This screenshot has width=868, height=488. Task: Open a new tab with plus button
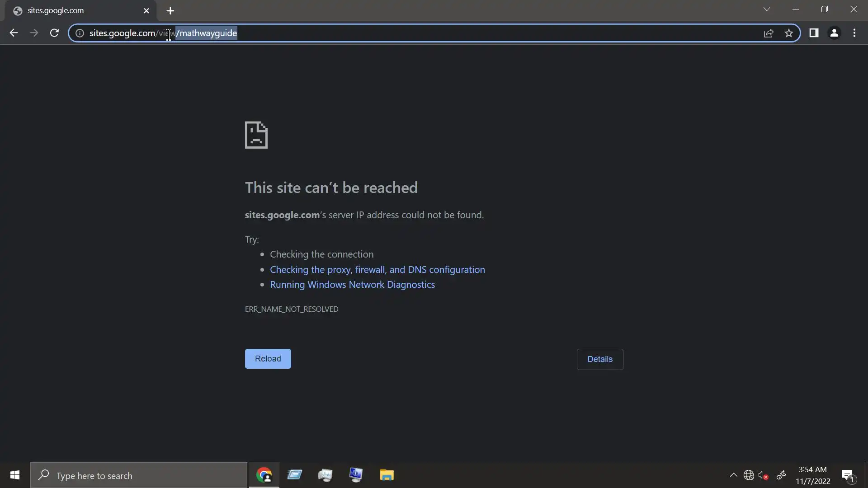pos(170,10)
